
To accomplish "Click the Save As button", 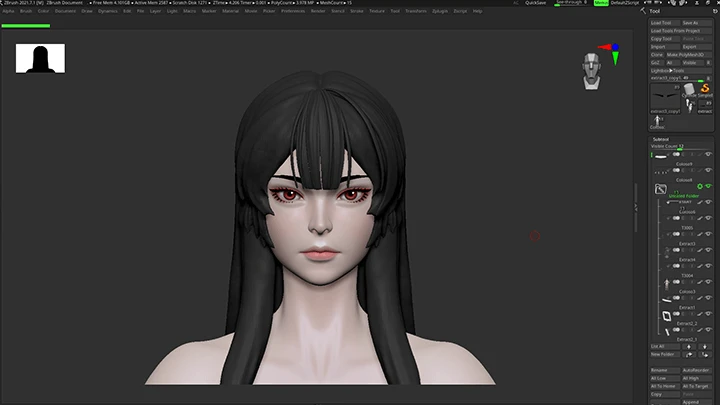I will click(696, 22).
